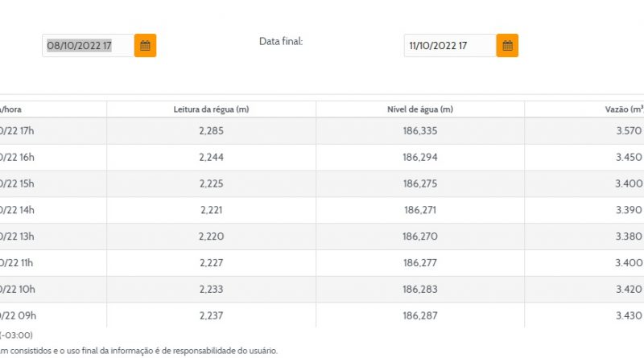
Task: Select the 3.390 flow value cell
Action: pyautogui.click(x=628, y=210)
